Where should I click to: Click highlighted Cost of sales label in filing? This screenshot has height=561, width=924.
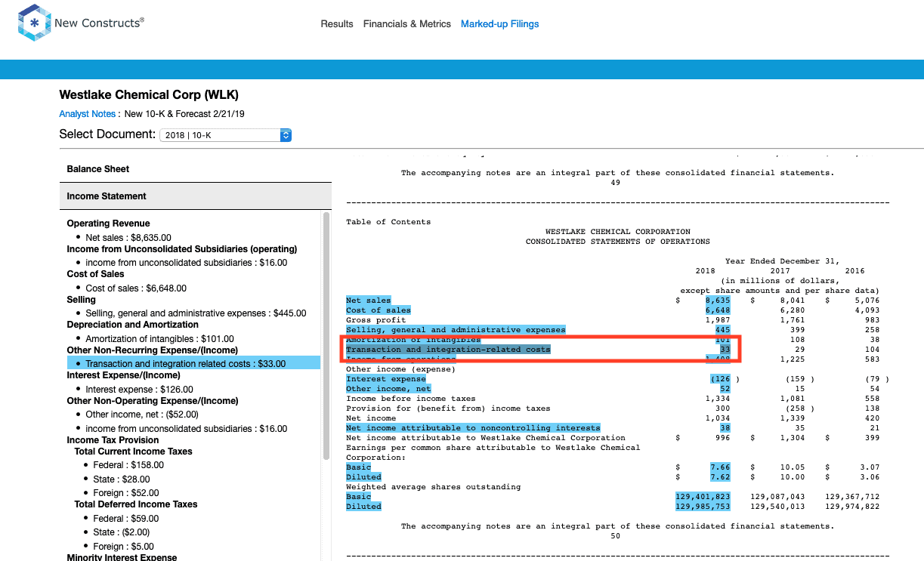[x=379, y=310]
